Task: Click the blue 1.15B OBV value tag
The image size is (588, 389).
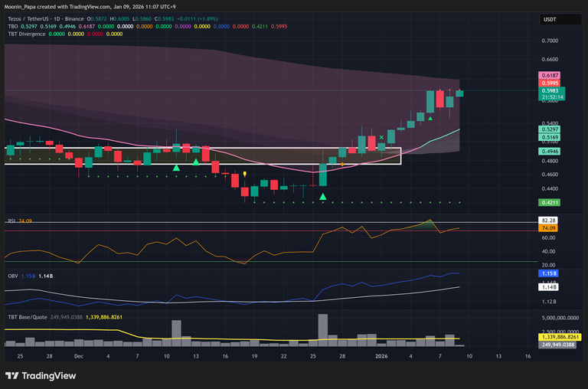Action: 548,273
